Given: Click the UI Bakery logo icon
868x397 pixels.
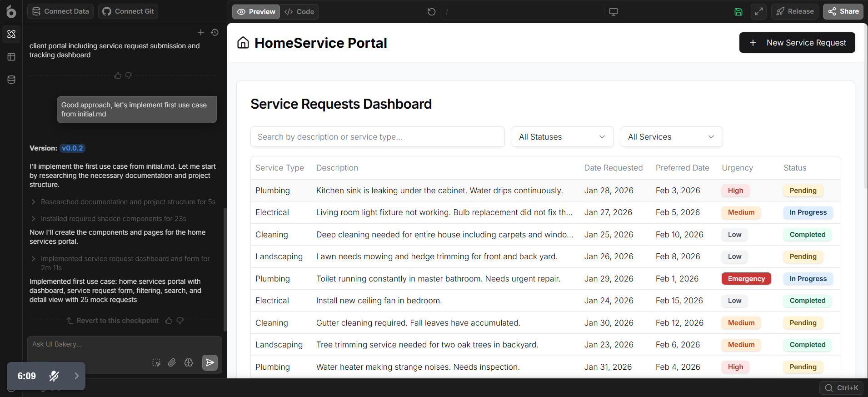Looking at the screenshot, I should 11,12.
